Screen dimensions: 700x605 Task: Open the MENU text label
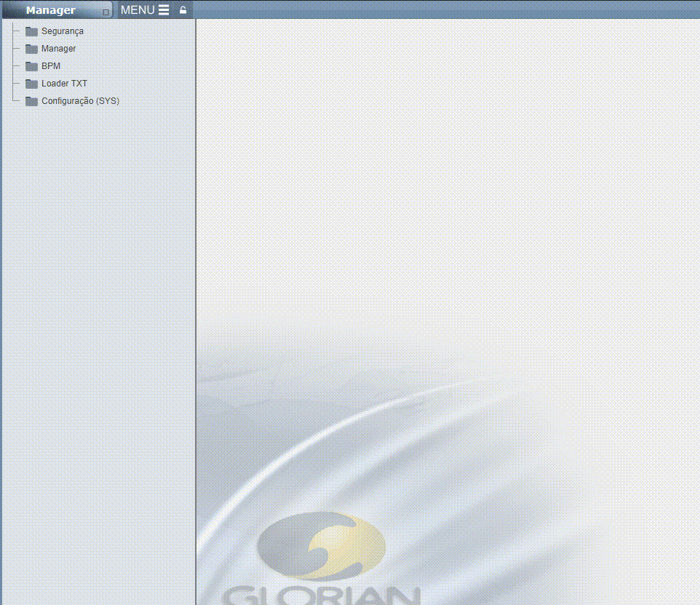tap(138, 10)
